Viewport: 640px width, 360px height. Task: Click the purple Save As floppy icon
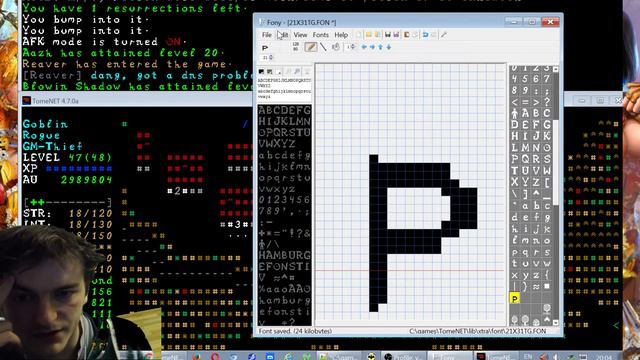(396, 35)
